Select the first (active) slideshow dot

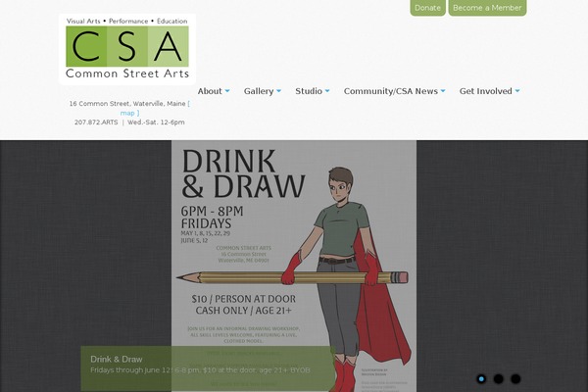481,378
